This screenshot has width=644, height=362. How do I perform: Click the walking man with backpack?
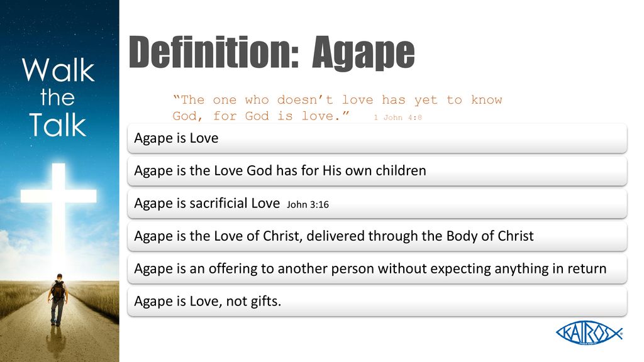58,300
